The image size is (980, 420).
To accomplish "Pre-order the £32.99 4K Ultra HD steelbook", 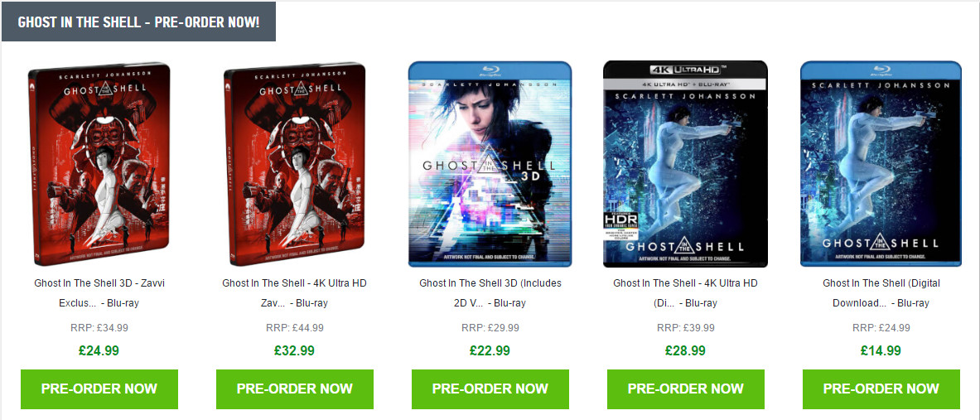I will [294, 389].
